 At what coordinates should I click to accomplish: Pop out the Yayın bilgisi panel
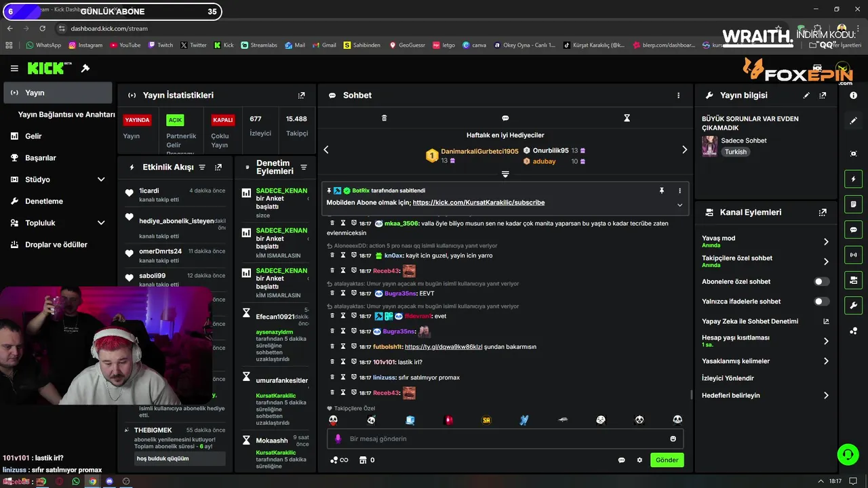823,96
